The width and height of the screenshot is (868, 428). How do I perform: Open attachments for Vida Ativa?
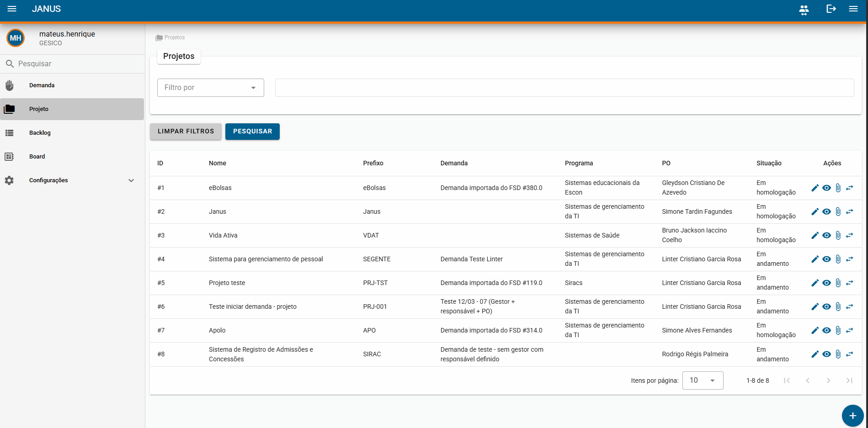click(838, 235)
